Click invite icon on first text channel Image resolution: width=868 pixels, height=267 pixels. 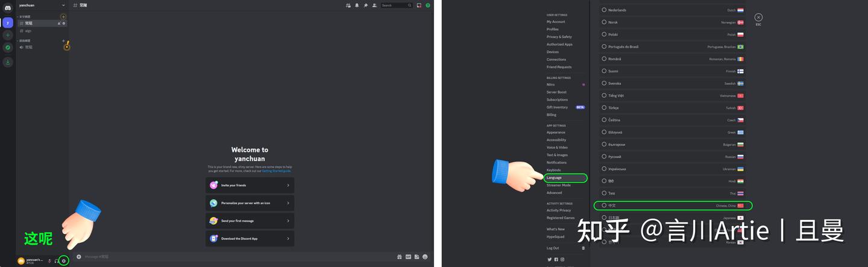(59, 24)
